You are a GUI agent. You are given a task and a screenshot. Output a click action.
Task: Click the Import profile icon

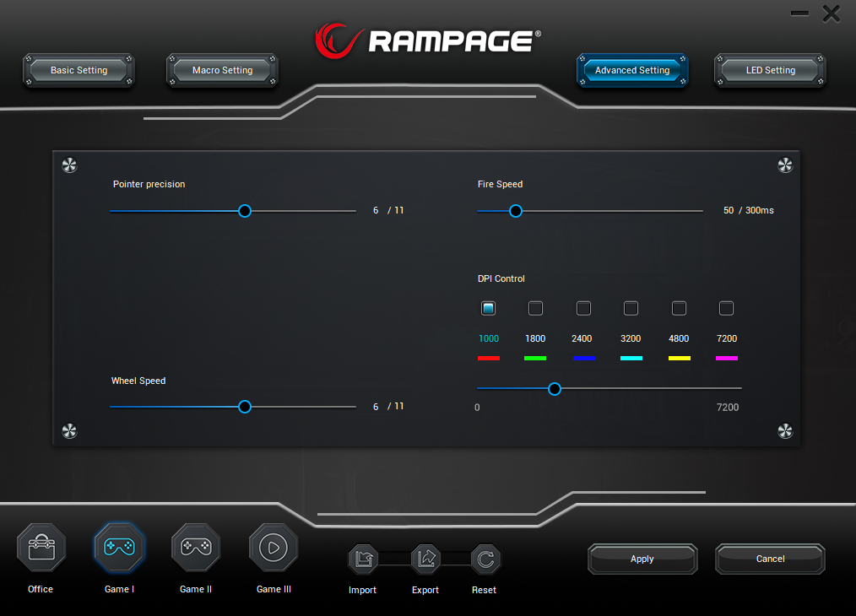pyautogui.click(x=363, y=559)
